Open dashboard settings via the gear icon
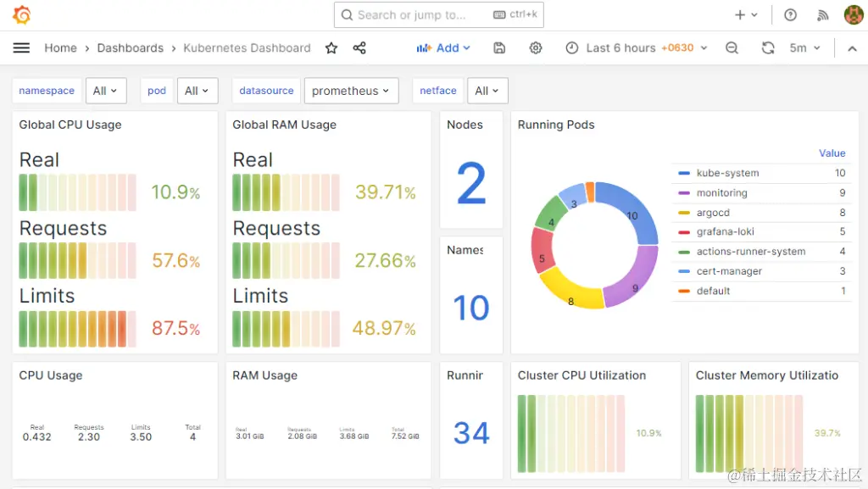This screenshot has height=489, width=868. (x=536, y=48)
